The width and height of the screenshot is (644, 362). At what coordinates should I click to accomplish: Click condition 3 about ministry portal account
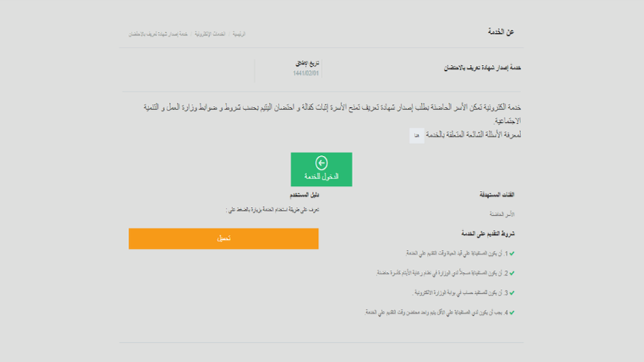tap(463, 293)
